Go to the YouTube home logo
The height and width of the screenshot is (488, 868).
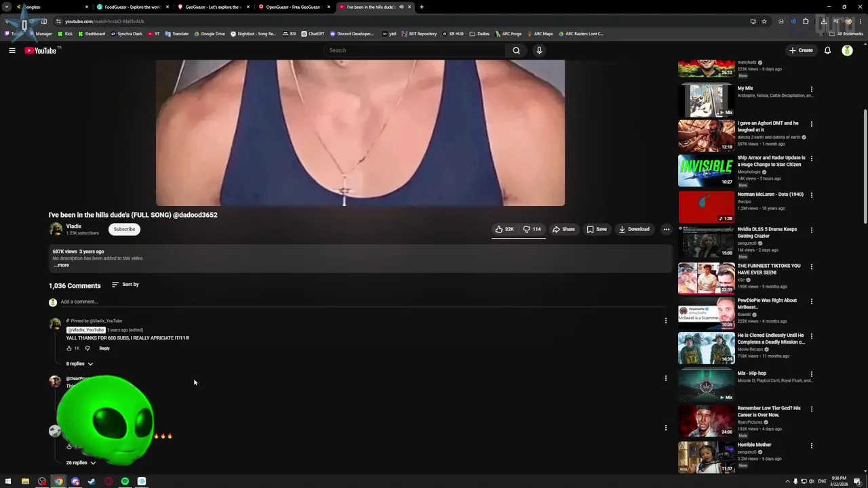tap(41, 50)
